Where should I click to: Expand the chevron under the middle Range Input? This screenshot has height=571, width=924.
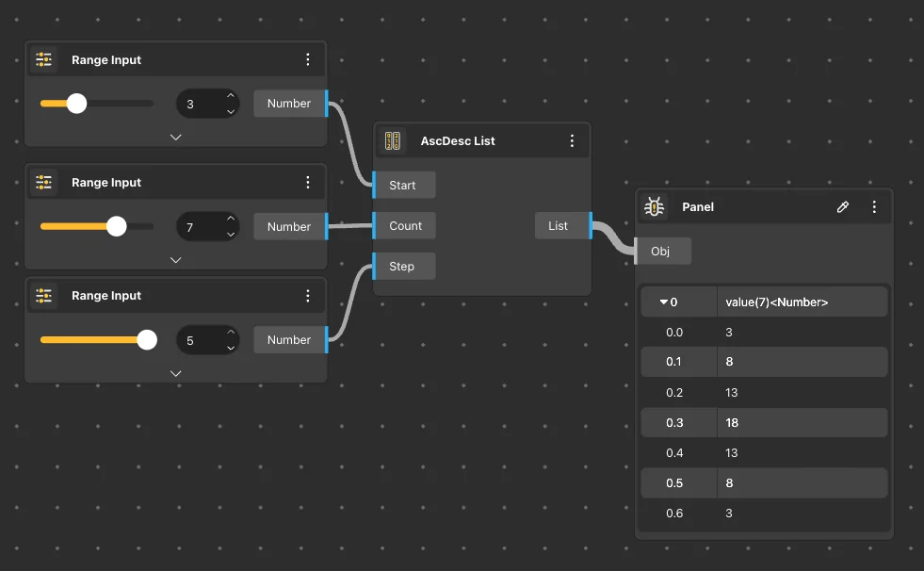pyautogui.click(x=175, y=259)
